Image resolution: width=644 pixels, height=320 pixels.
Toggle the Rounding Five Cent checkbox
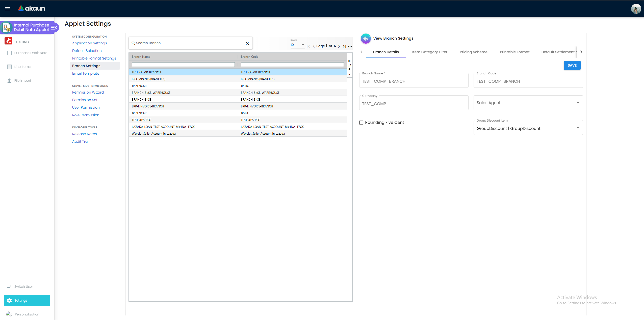[x=361, y=123]
